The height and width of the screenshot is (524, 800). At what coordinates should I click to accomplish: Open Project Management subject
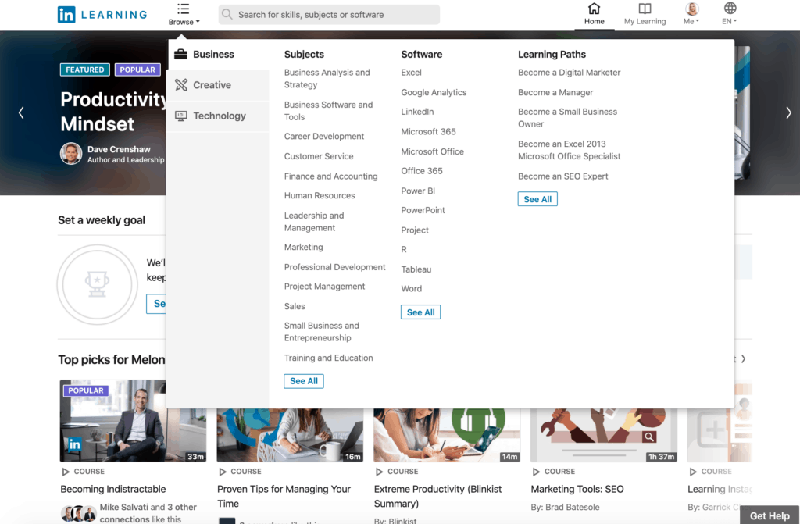tap(324, 286)
